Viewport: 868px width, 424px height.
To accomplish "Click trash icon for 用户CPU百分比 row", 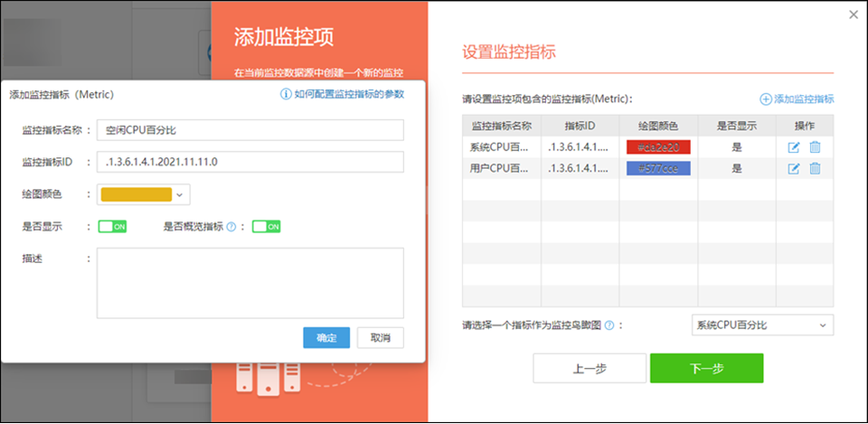I will [815, 168].
